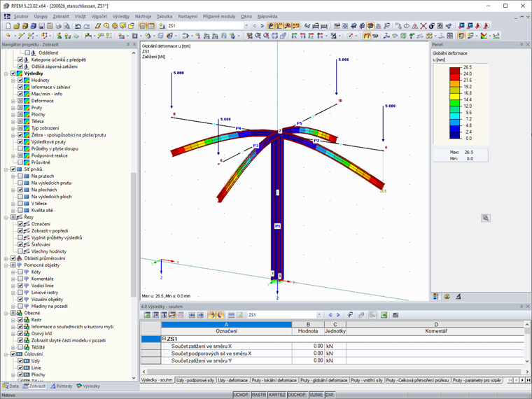Toggle the RASTR status bar button
The image size is (532, 399).
[258, 395]
